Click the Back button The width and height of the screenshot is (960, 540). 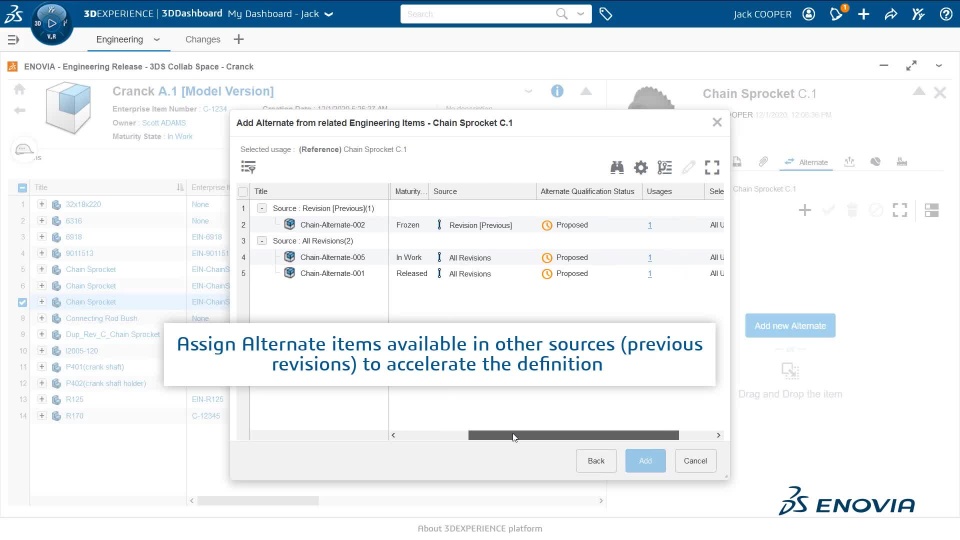click(596, 461)
